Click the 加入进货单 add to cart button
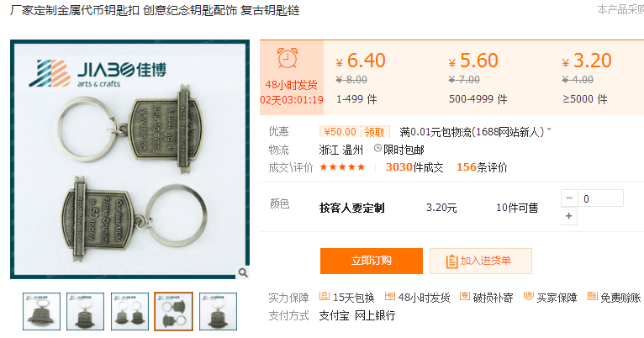 click(481, 261)
